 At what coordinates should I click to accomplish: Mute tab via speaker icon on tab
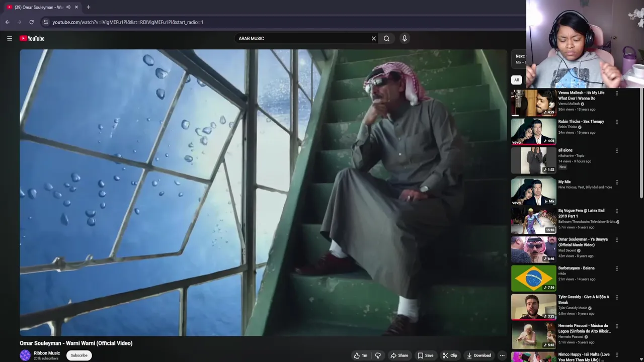click(68, 7)
